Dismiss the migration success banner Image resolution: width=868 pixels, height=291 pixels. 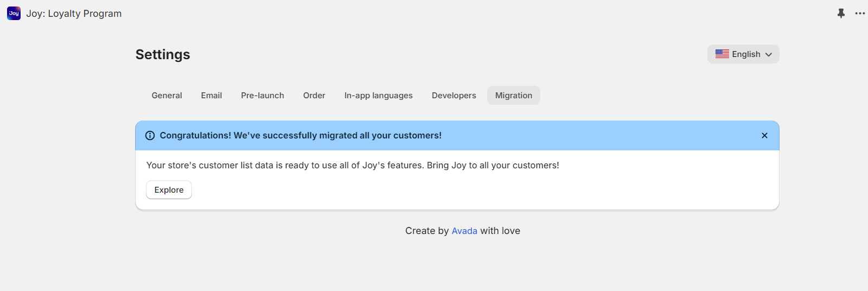click(x=764, y=136)
